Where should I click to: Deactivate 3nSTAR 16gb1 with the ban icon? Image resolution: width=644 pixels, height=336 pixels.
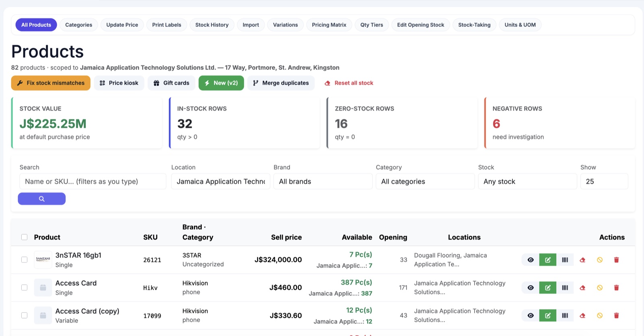pos(600,260)
